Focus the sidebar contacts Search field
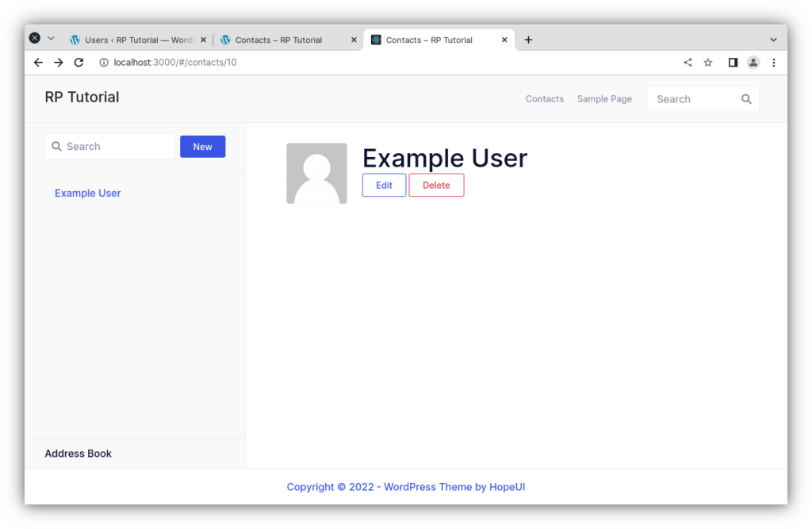 109,147
